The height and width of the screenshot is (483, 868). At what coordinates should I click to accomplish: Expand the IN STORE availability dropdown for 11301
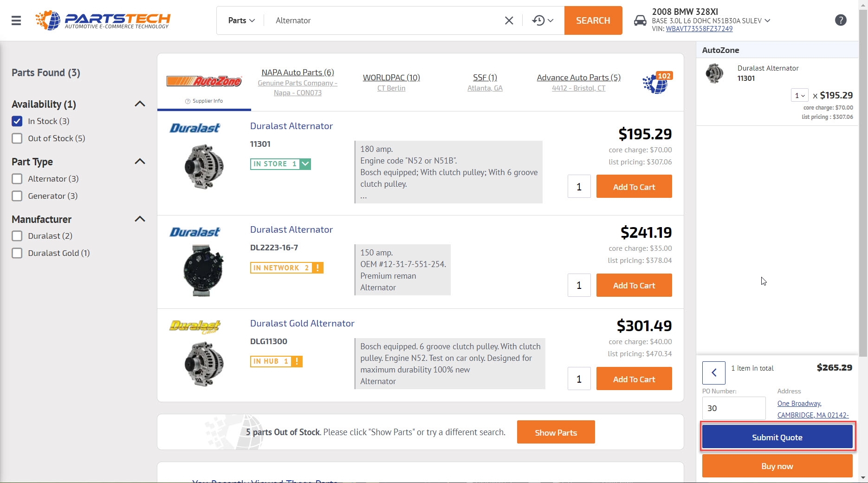[x=305, y=163]
